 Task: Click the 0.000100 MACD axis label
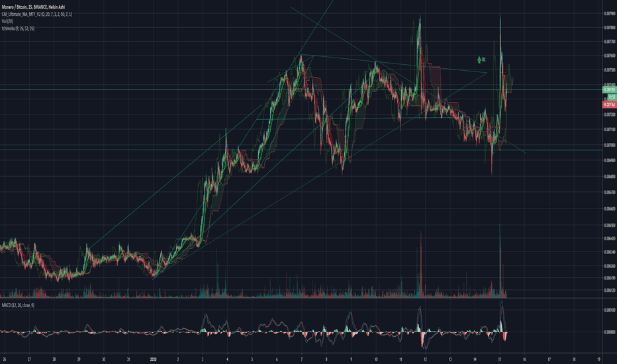[x=610, y=310]
